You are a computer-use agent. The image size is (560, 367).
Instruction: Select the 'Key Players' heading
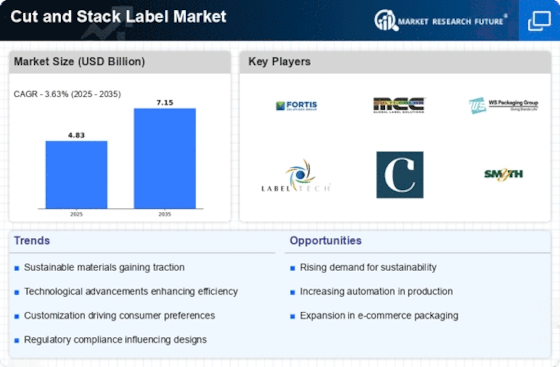[279, 61]
